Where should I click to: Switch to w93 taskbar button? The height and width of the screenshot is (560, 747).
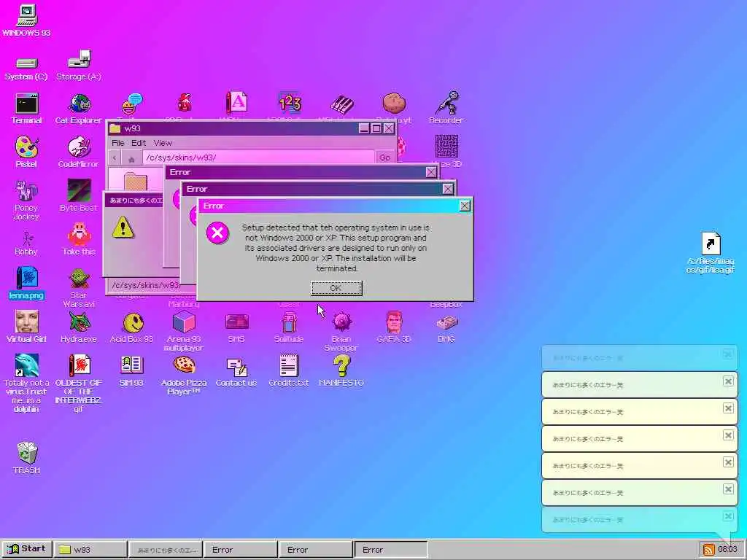[90, 550]
